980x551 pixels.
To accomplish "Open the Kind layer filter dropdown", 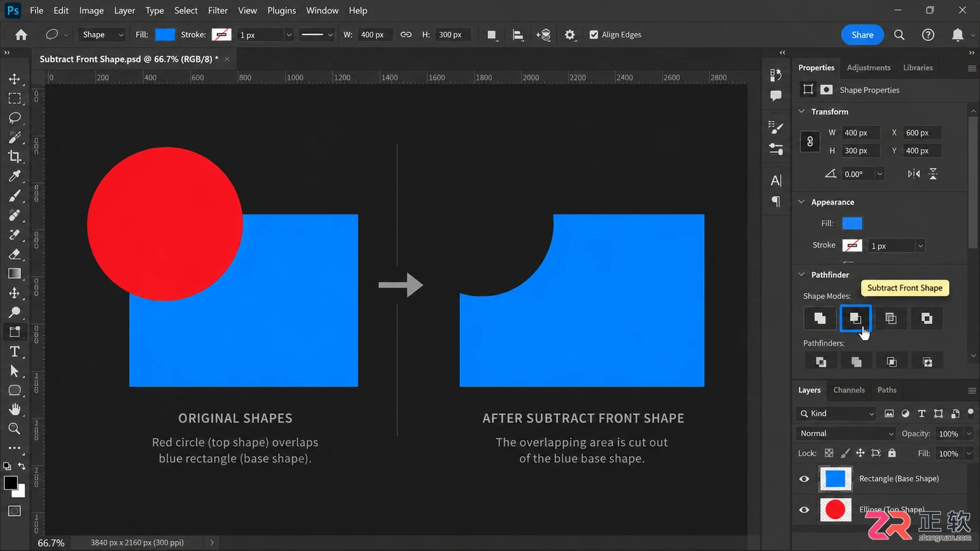I will (836, 414).
